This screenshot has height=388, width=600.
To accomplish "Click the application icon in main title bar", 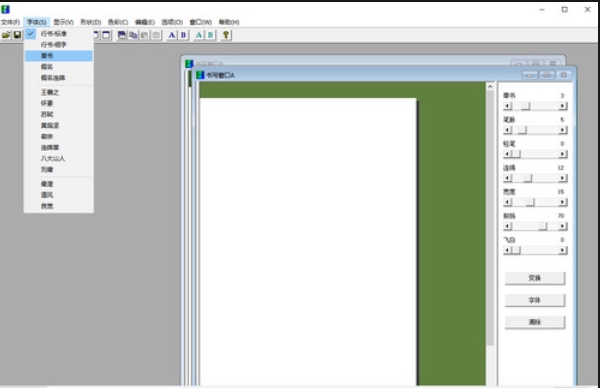I will tap(5, 9).
